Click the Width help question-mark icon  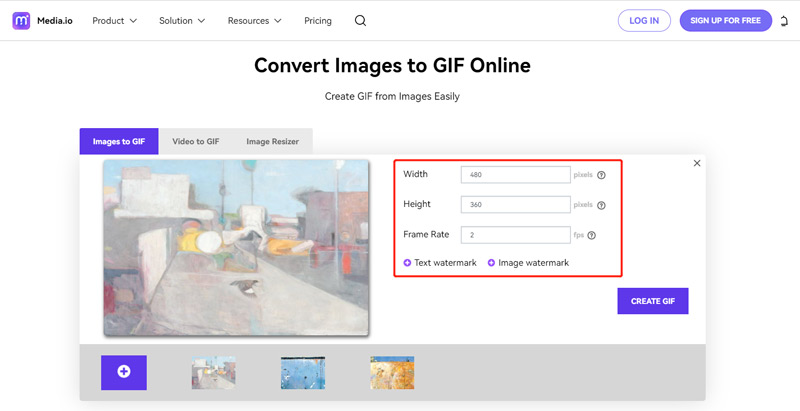pos(602,175)
